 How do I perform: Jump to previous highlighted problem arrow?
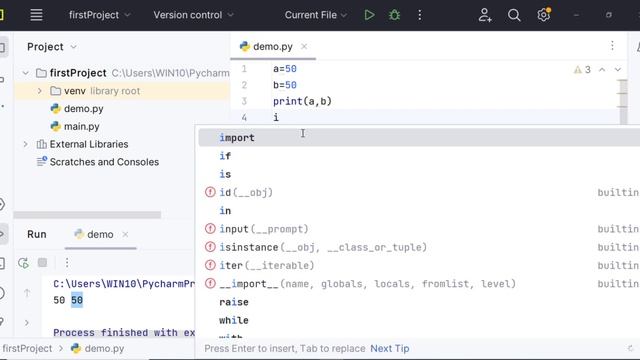602,70
